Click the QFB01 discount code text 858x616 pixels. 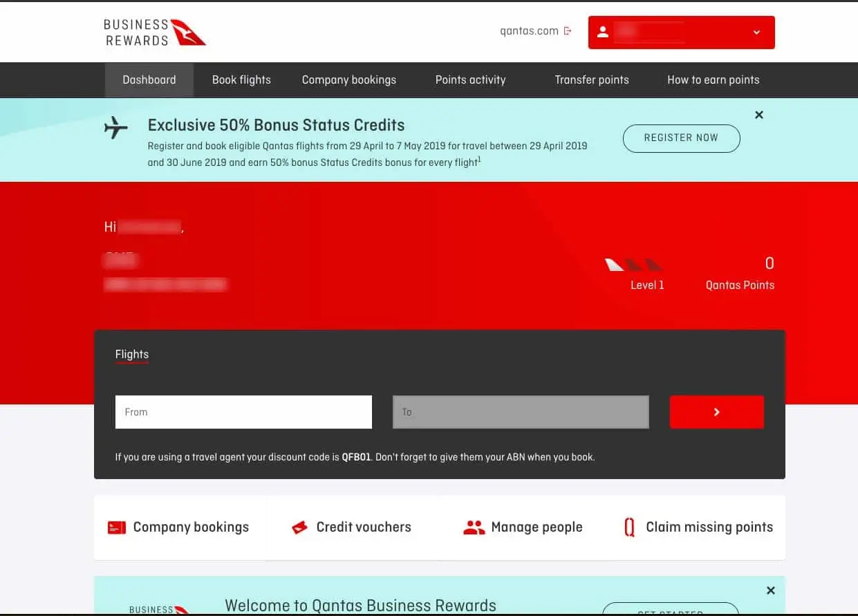[x=356, y=457]
